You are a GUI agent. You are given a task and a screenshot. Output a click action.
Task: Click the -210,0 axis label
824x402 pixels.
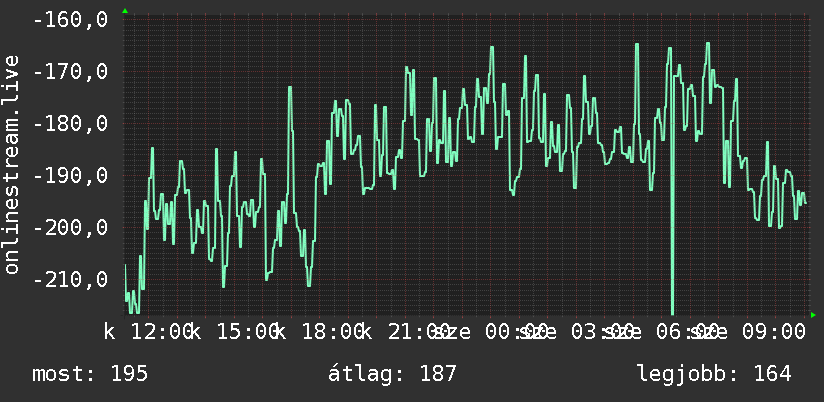coord(70,279)
